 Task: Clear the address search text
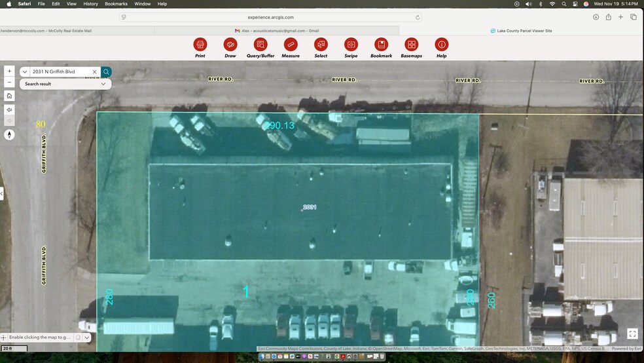pos(95,72)
